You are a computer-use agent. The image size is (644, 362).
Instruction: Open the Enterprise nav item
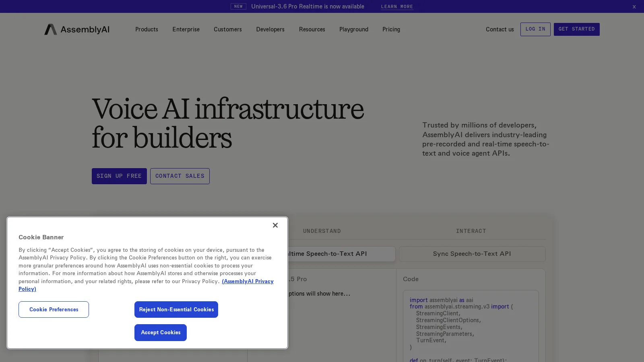pos(186,29)
